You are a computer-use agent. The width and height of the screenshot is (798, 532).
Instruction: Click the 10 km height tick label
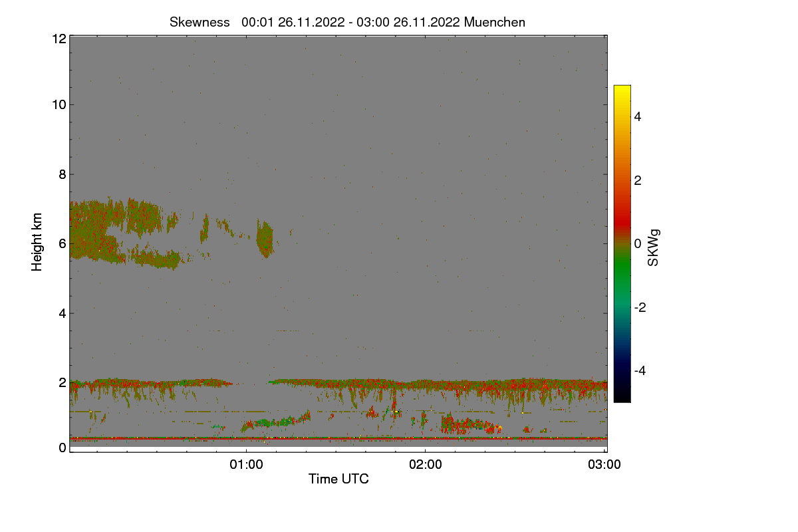point(59,104)
